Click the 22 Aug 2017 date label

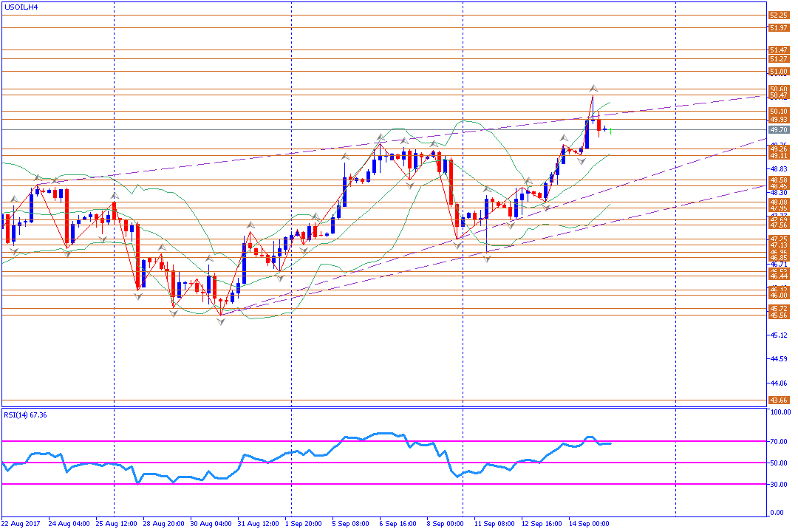click(x=22, y=523)
